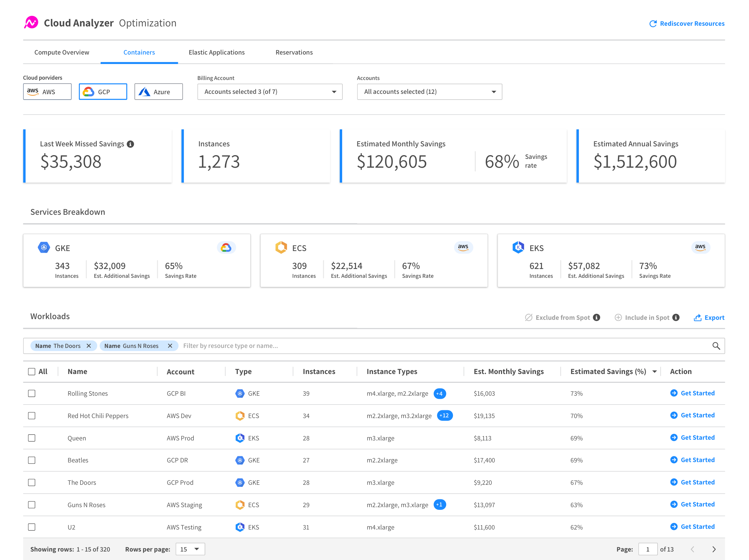Screen dimensions: 749x560
Task: Click the info icon next to Last Week Missed Savings
Action: 131,144
